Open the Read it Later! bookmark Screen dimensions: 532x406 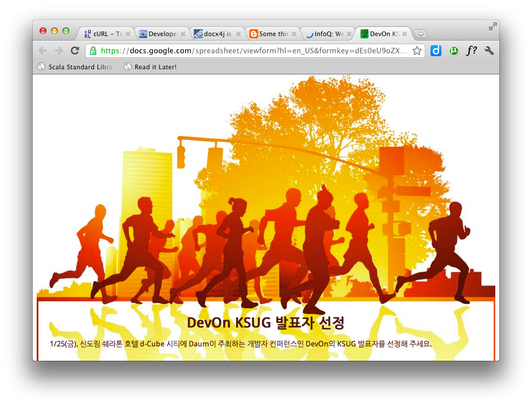click(x=151, y=67)
